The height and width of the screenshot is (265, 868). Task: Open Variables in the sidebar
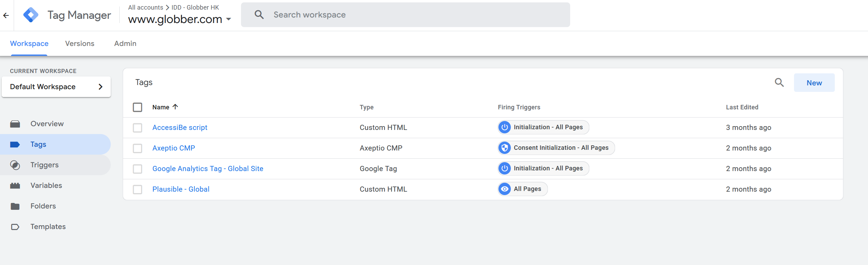55,185
